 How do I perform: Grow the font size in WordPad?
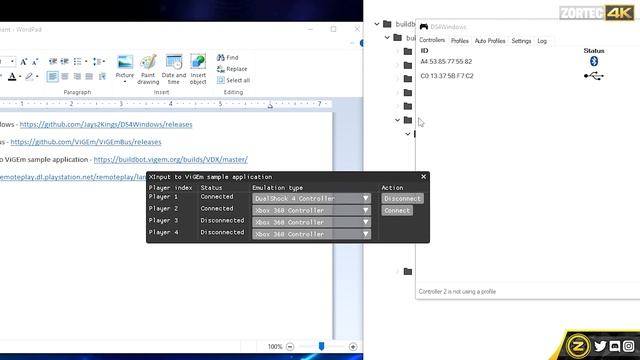(x=23, y=62)
